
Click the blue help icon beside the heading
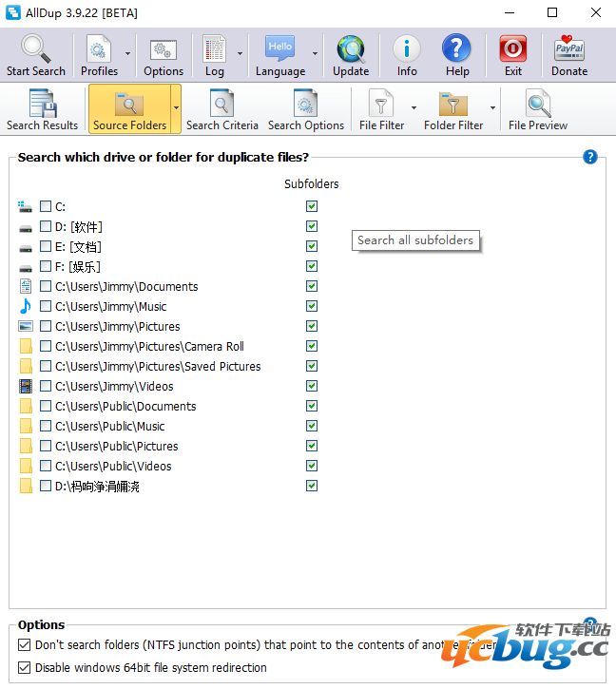pos(590,157)
